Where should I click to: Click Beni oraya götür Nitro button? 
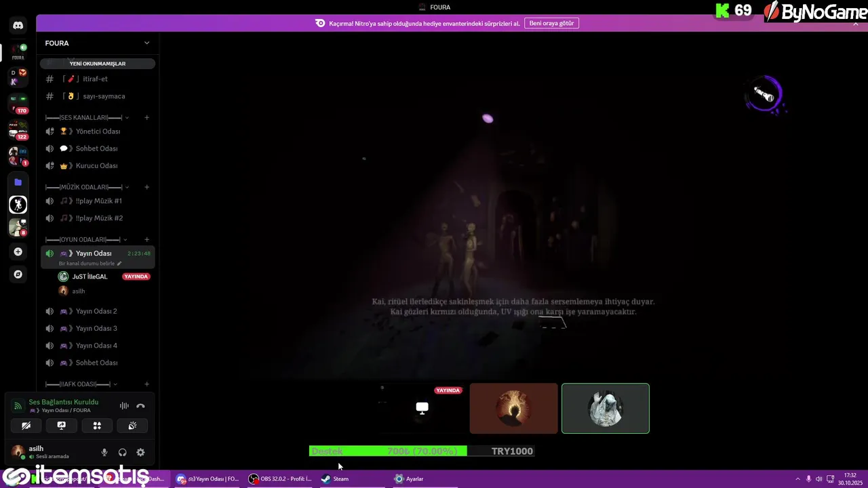551,23
